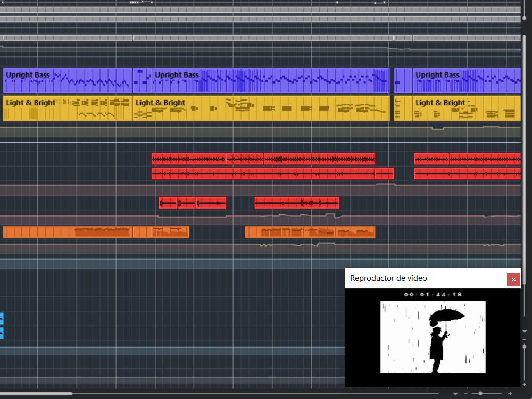This screenshot has width=532, height=399.
Task: Select the long middle Upright Bass clip
Action: click(x=271, y=80)
